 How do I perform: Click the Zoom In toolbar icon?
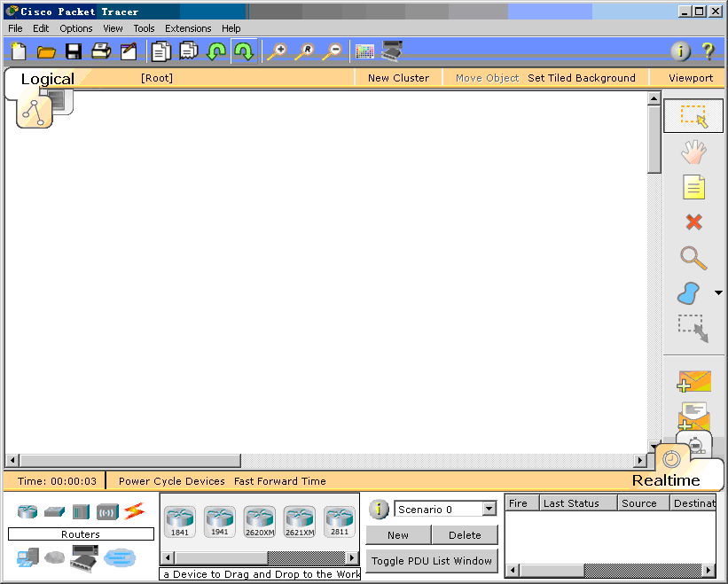coord(276,51)
